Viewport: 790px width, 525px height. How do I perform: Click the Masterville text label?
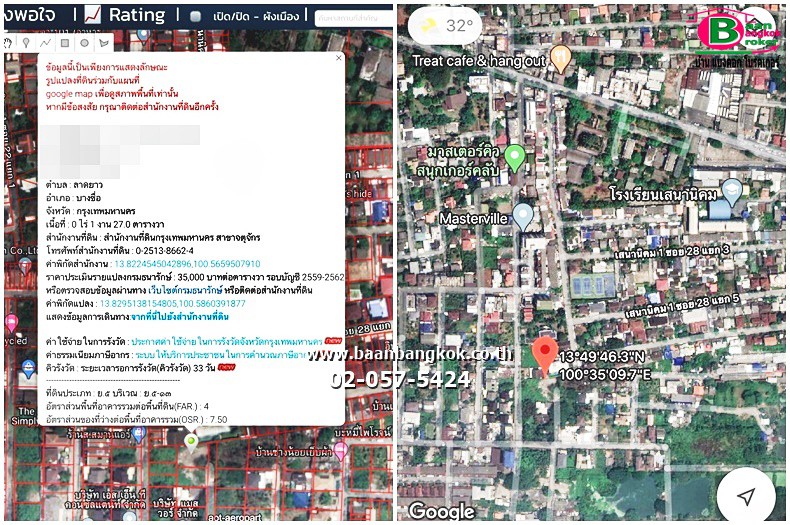(474, 219)
